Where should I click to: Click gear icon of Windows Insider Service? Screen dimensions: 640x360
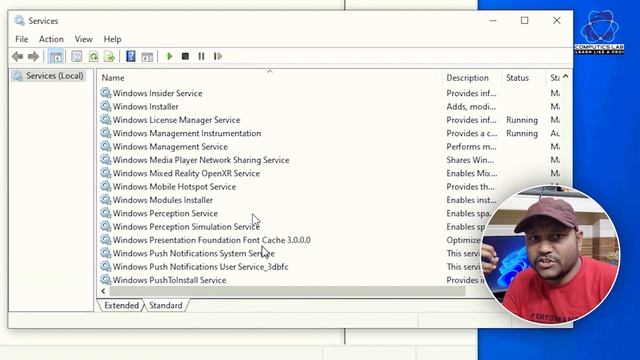106,93
